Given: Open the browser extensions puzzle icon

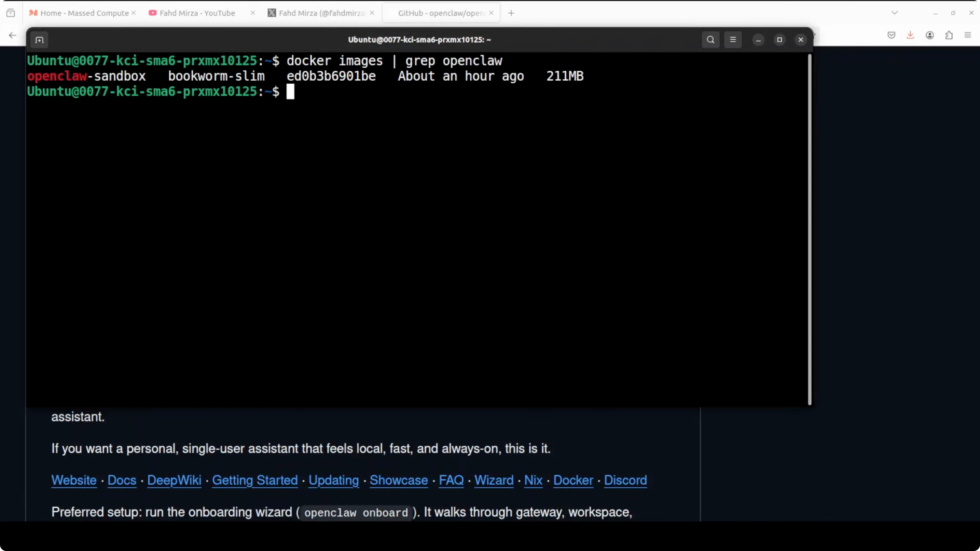Looking at the screenshot, I should (x=949, y=35).
